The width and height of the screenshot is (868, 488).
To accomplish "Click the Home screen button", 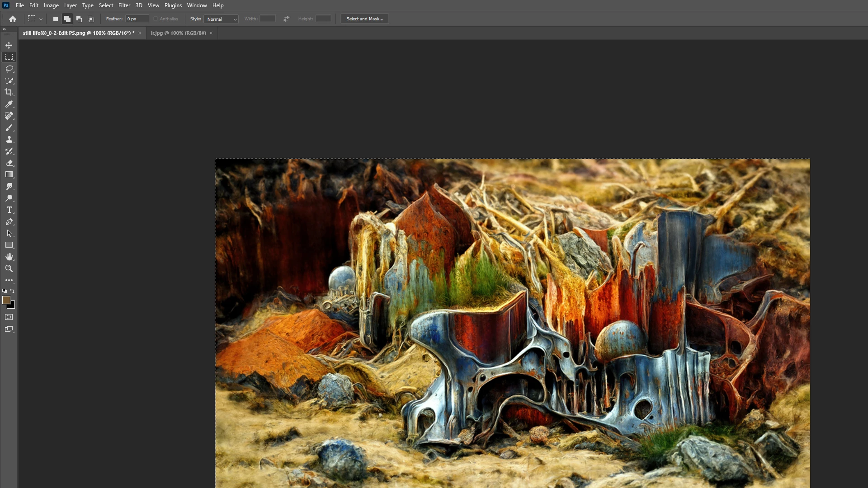I will [x=13, y=19].
